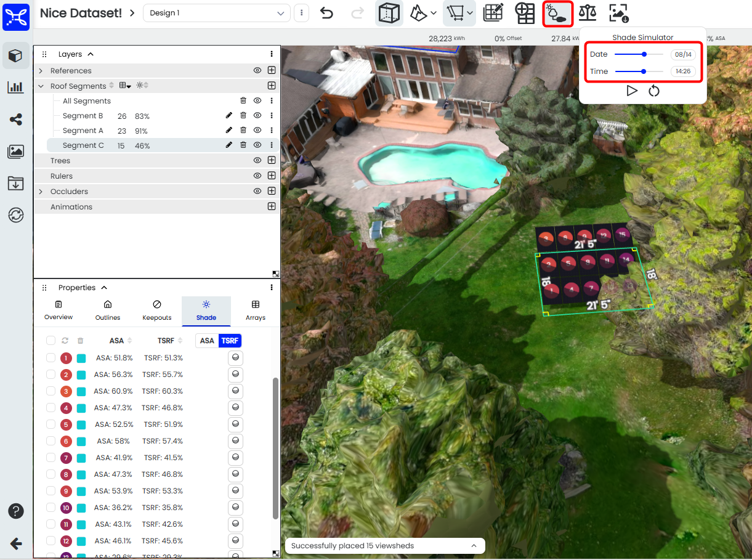Delete Segment B with trash icon

pos(243,116)
